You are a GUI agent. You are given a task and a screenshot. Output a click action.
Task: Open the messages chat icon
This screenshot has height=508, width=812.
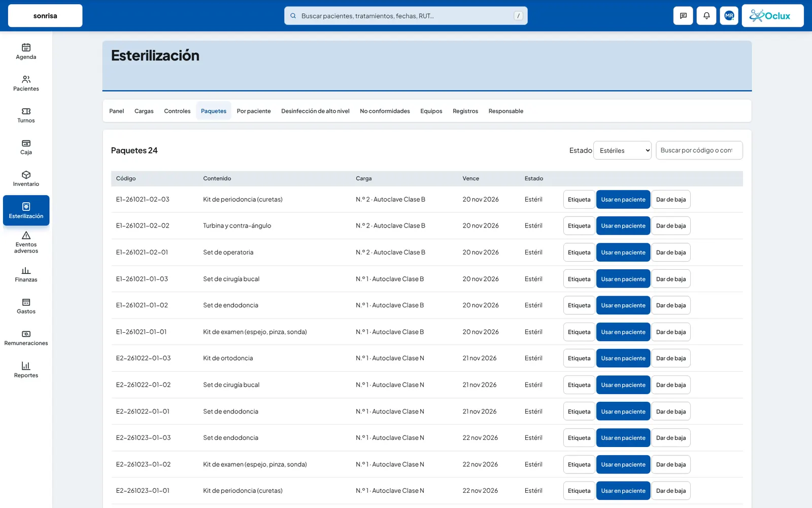[x=683, y=16]
